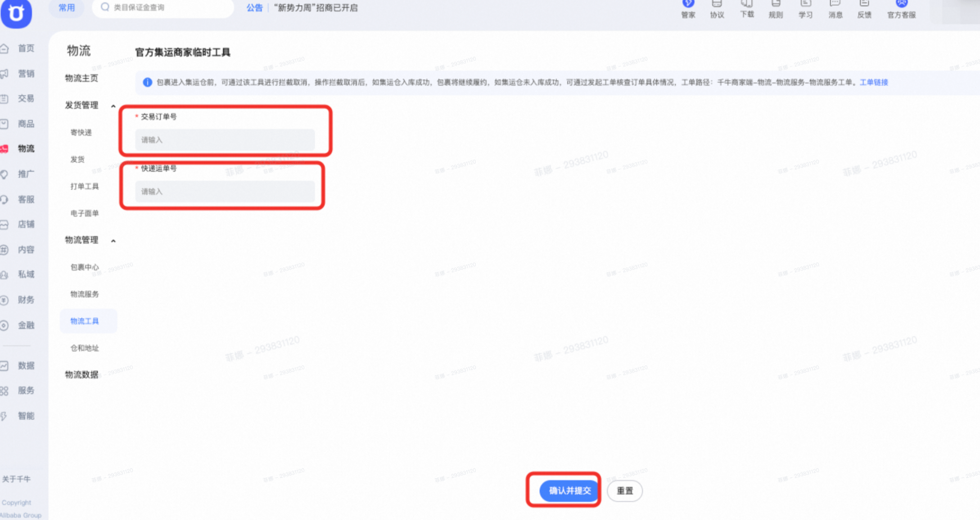
Task: Click the Qianniu logo icon
Action: (x=16, y=13)
